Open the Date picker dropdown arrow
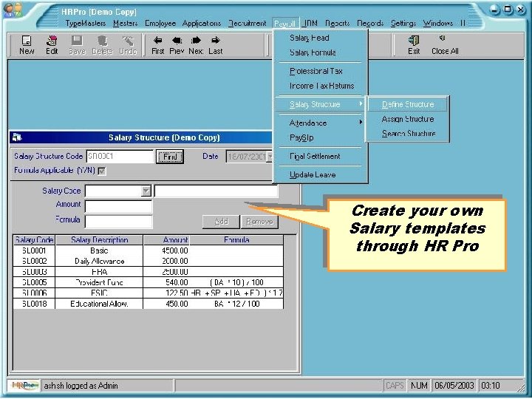This screenshot has width=532, height=399. click(x=270, y=157)
